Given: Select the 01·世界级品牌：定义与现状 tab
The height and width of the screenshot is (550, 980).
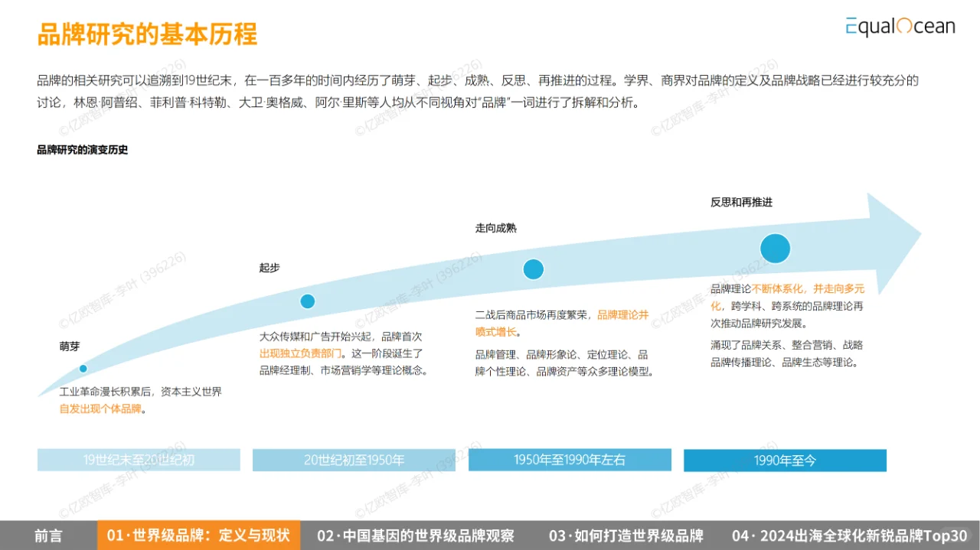Looking at the screenshot, I should [x=198, y=535].
